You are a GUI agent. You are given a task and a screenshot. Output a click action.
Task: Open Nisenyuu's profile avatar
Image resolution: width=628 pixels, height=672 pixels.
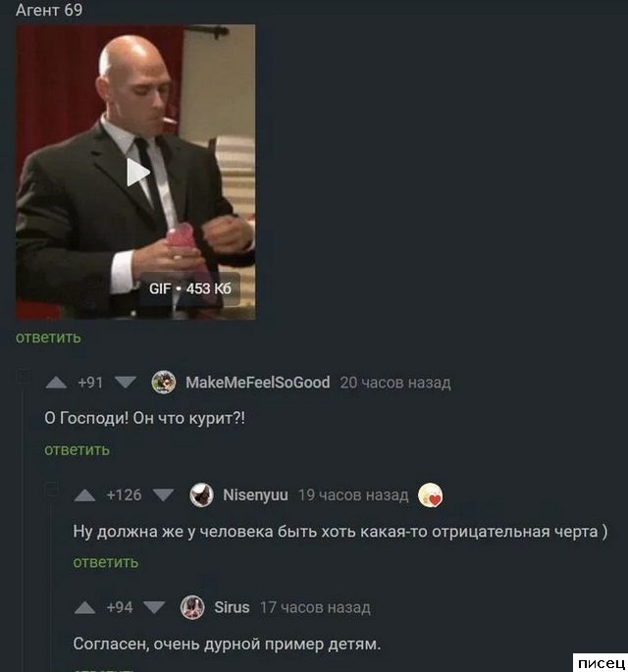(201, 495)
